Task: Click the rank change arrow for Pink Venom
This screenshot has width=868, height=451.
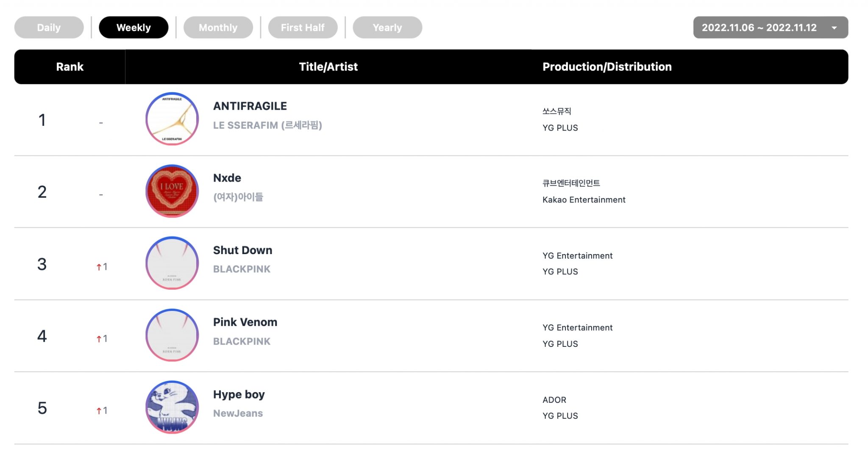Action: (99, 339)
